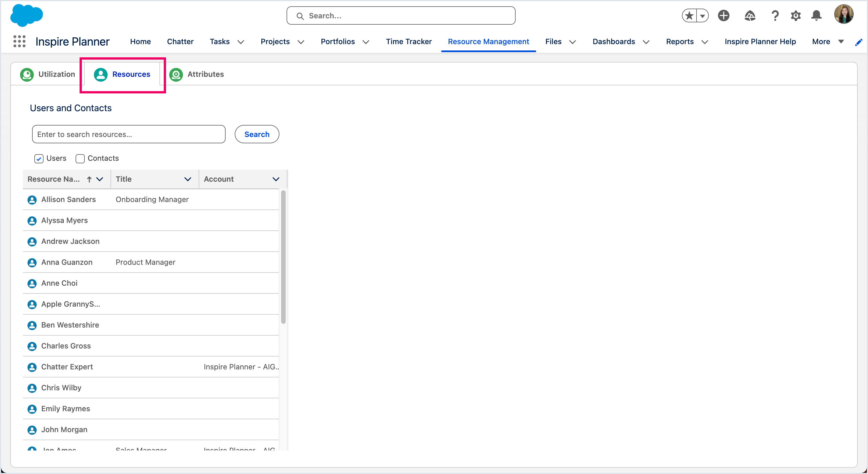Click the user icon beside Chatter Expert
This screenshot has height=474, width=868.
[x=32, y=367]
